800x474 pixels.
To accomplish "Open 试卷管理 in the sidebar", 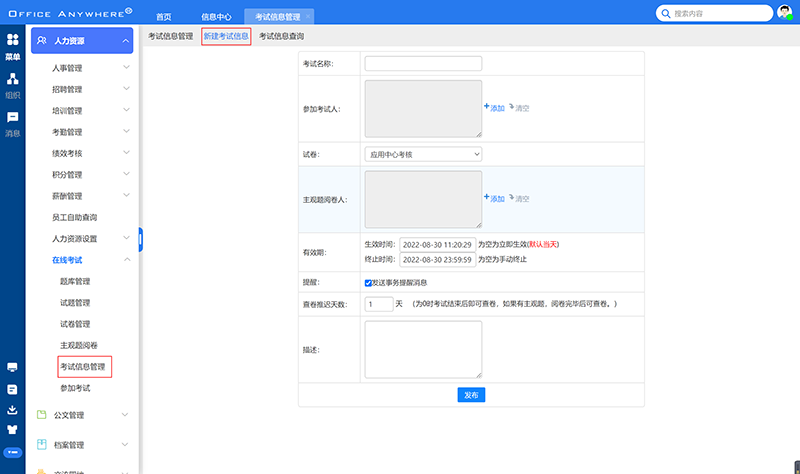I will point(75,324).
